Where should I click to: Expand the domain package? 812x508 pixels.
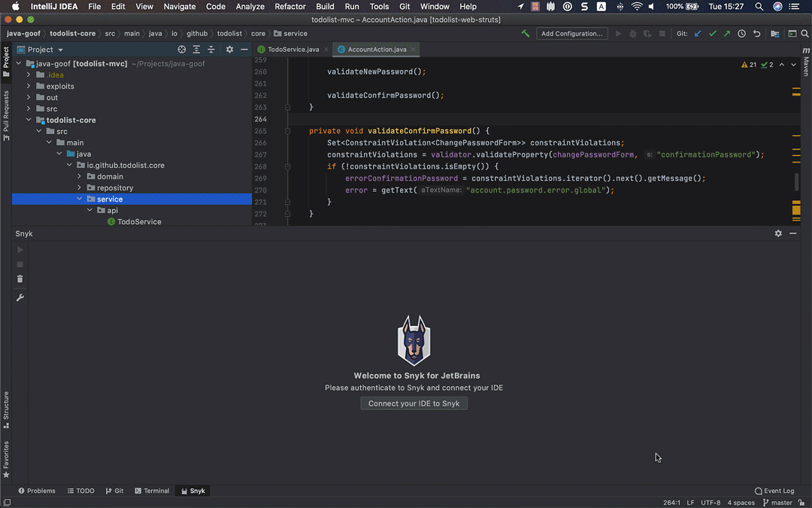(x=79, y=177)
